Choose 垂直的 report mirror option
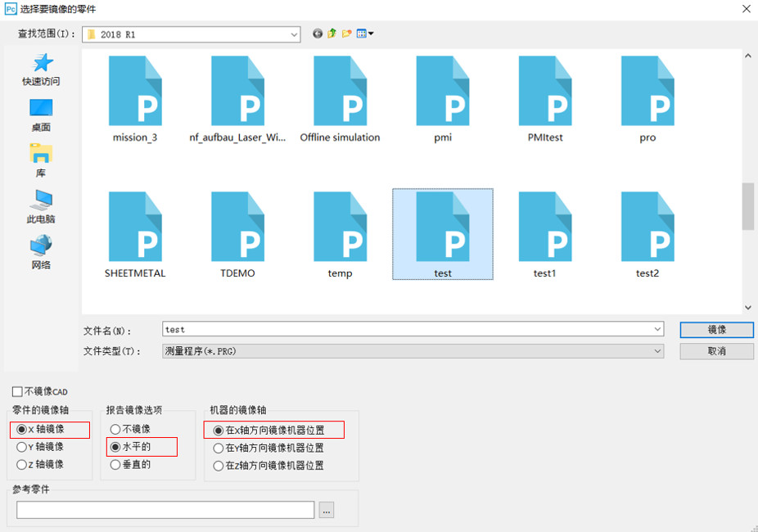The width and height of the screenshot is (758, 532). pos(115,465)
